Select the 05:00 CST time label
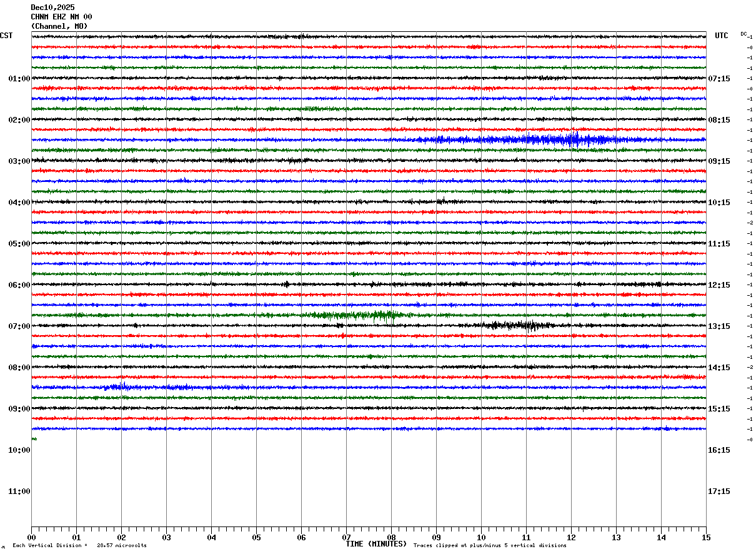Screen dimensions: 756x554 19,243
